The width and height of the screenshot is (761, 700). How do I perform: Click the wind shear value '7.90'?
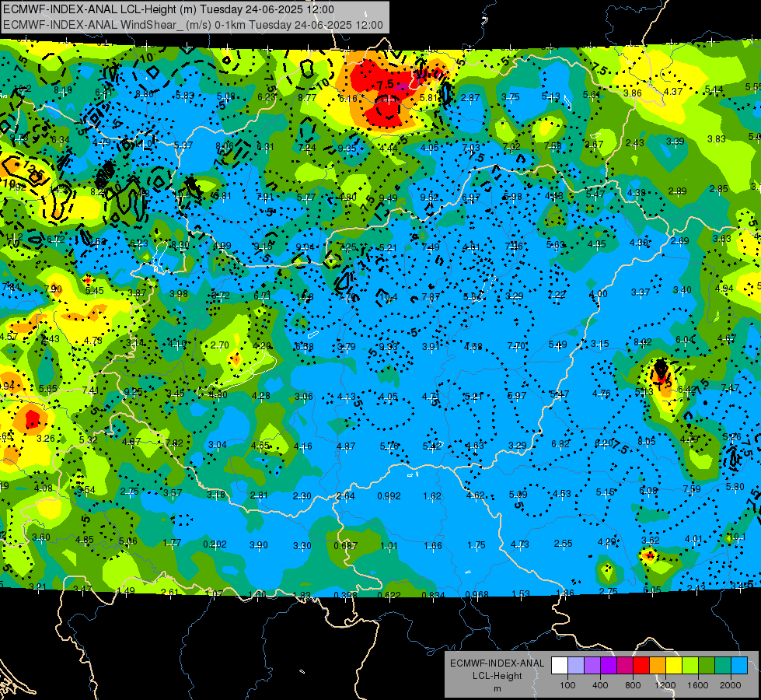tap(53, 289)
